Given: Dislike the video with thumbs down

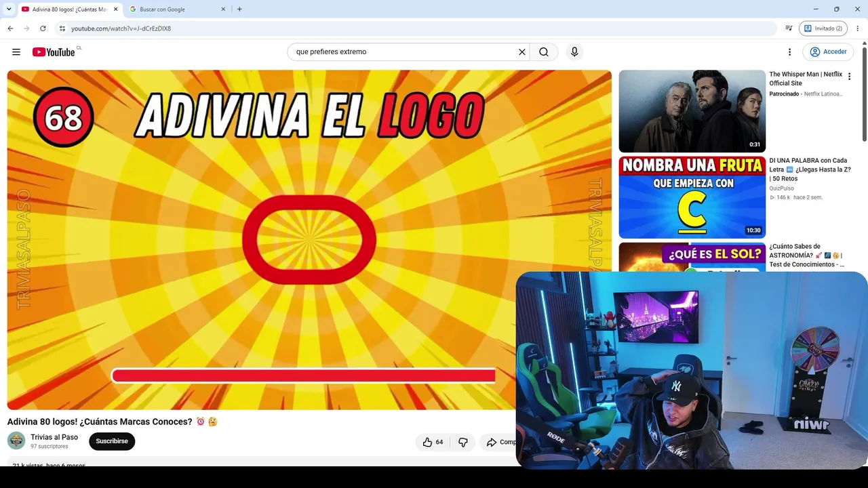Looking at the screenshot, I should [463, 442].
